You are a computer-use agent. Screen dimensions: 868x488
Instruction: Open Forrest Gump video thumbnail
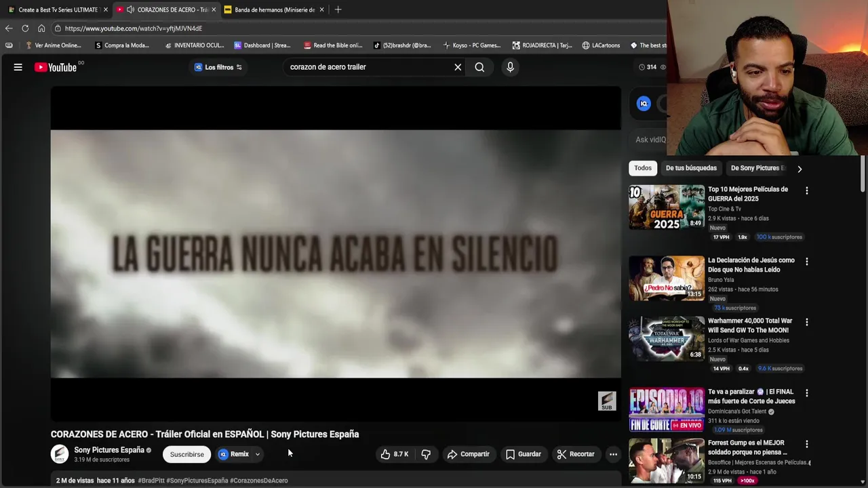pos(667,461)
